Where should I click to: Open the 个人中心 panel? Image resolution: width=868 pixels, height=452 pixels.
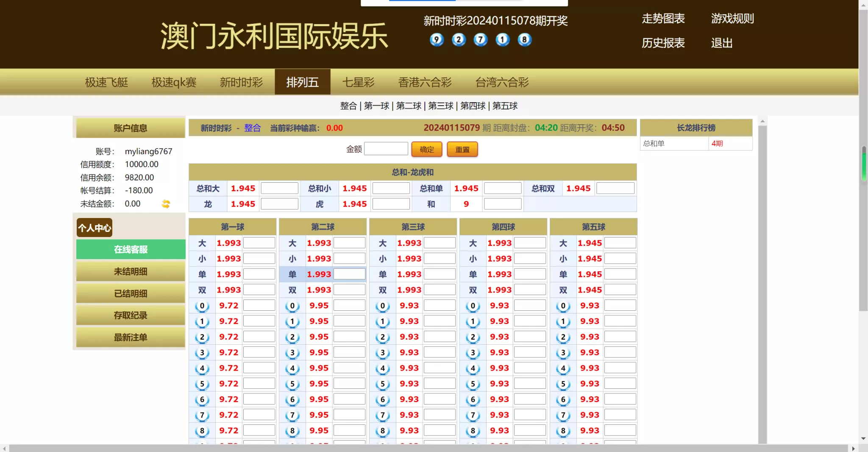click(94, 228)
